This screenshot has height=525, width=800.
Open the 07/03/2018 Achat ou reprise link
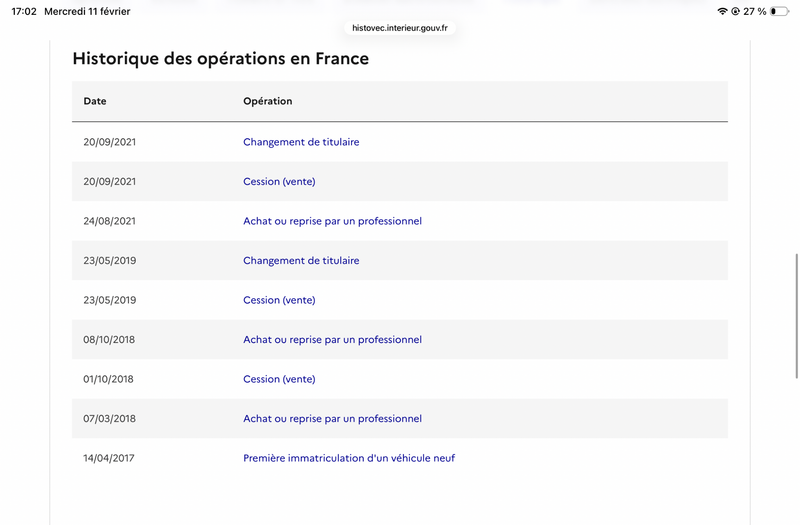click(332, 419)
